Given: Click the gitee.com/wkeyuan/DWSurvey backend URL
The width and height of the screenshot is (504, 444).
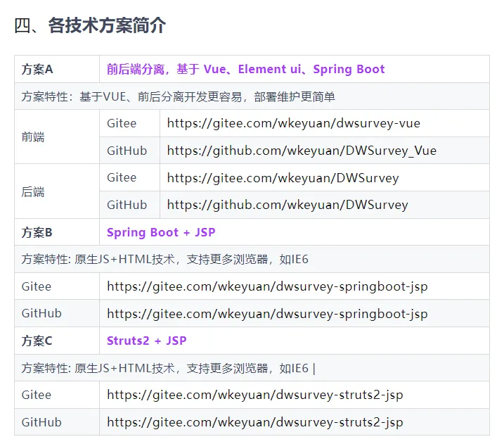Looking at the screenshot, I should click(283, 178).
